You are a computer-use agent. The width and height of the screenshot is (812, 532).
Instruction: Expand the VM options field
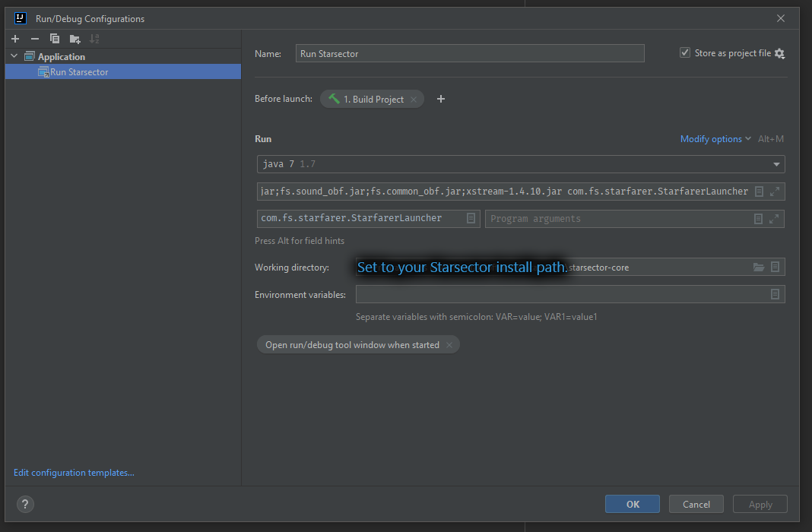tap(775, 192)
